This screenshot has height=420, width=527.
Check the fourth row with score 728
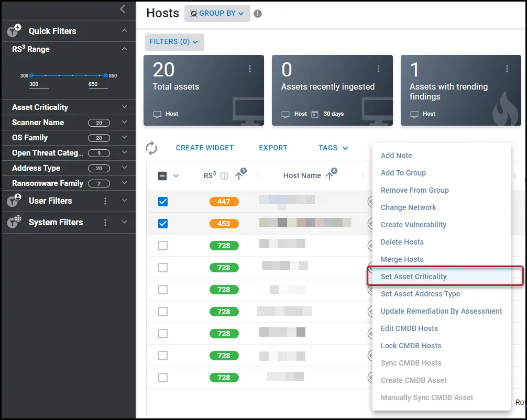163,312
